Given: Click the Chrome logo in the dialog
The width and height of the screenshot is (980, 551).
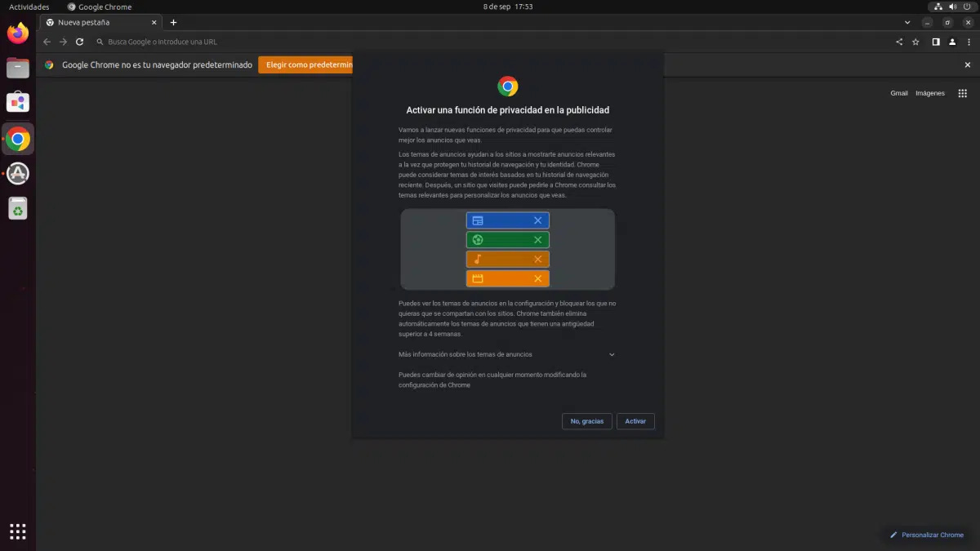Looking at the screenshot, I should [508, 87].
